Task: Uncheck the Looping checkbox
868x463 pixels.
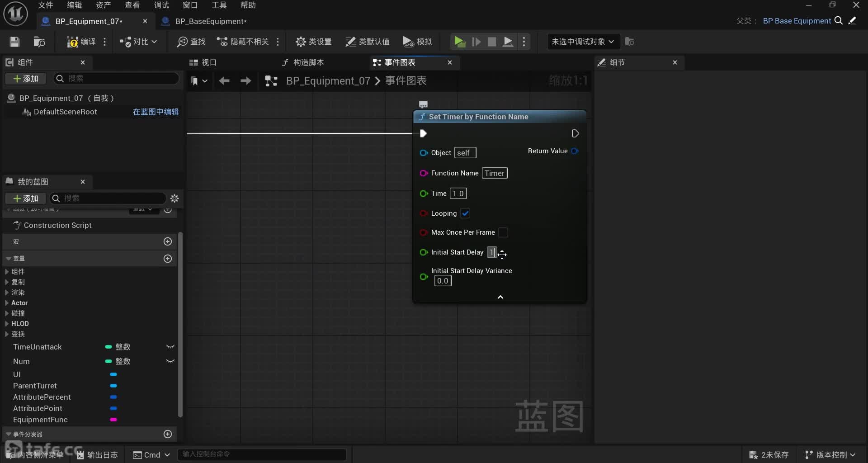Action: click(465, 213)
